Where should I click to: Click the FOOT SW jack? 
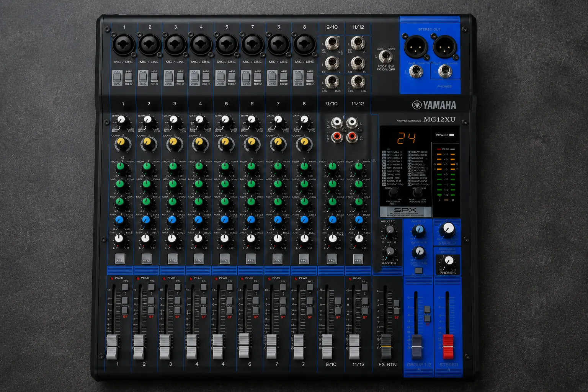point(385,57)
